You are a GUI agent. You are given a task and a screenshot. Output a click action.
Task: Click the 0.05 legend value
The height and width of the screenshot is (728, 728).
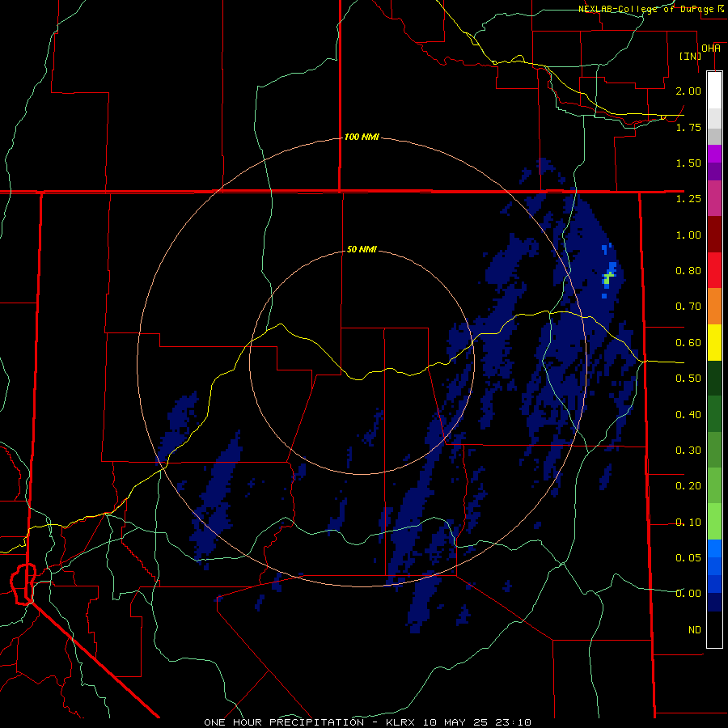pos(688,558)
